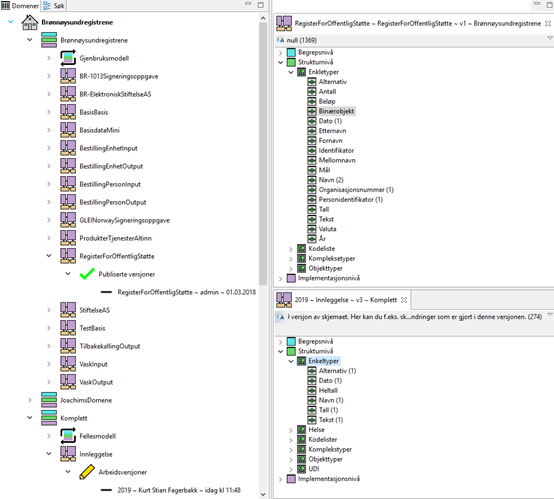Select the GLEINorwaySigneringsoppgave model
This screenshot has width=554, height=499.
point(124,220)
